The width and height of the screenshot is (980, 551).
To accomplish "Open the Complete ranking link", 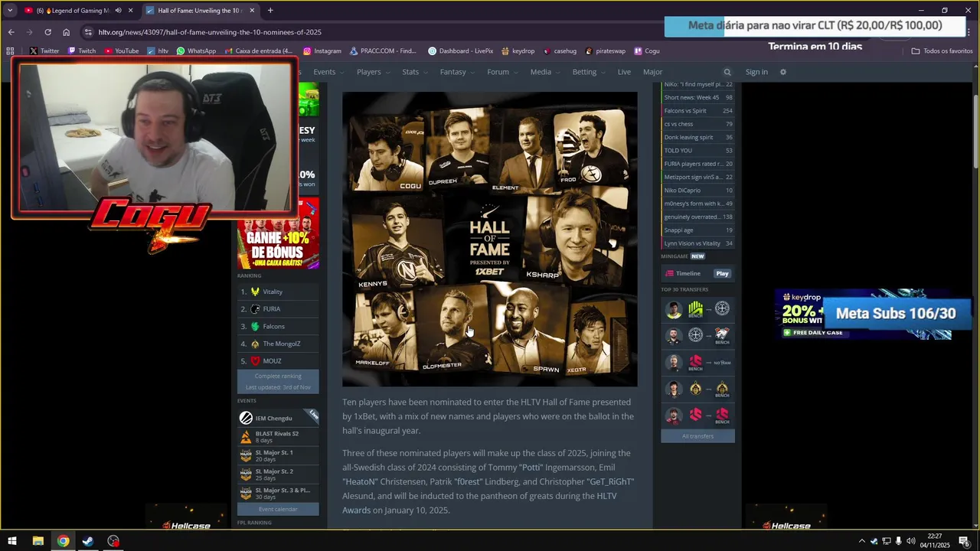I will point(278,376).
